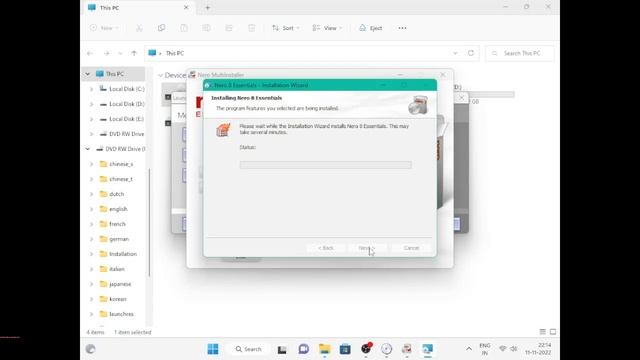Select the This PC tab
Screen dimensions: 640x360
(138, 8)
